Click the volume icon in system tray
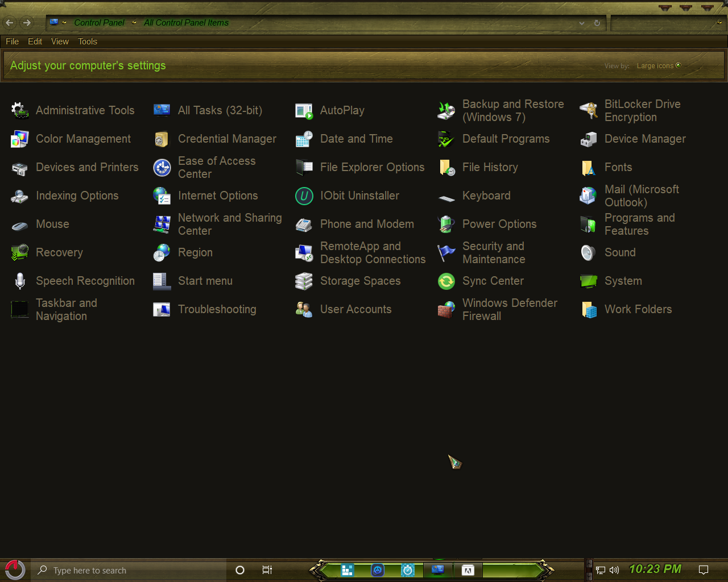The height and width of the screenshot is (582, 728). point(614,570)
